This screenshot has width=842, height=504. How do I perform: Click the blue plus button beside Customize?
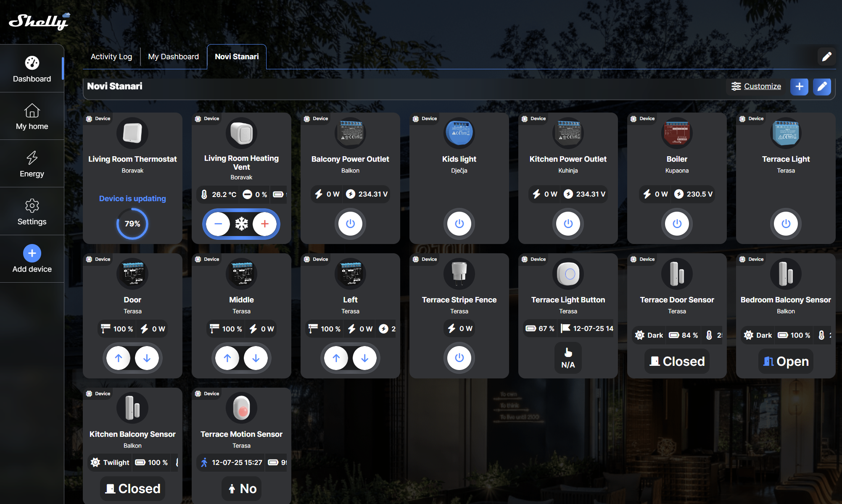point(799,87)
